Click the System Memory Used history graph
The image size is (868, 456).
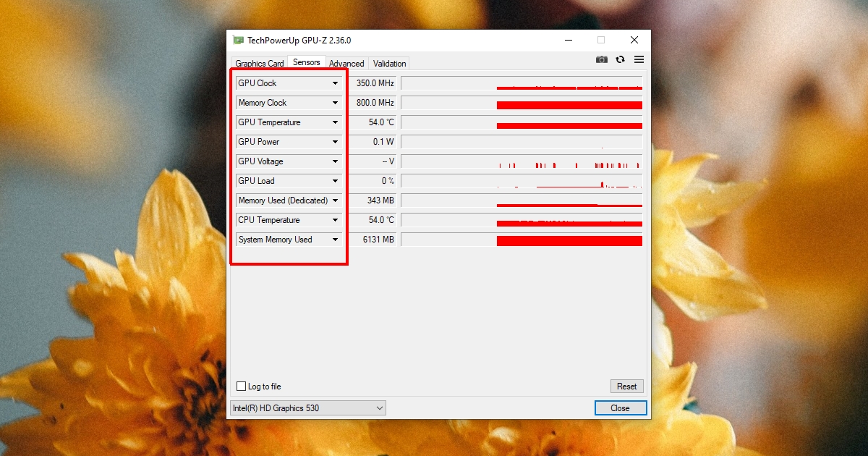522,240
